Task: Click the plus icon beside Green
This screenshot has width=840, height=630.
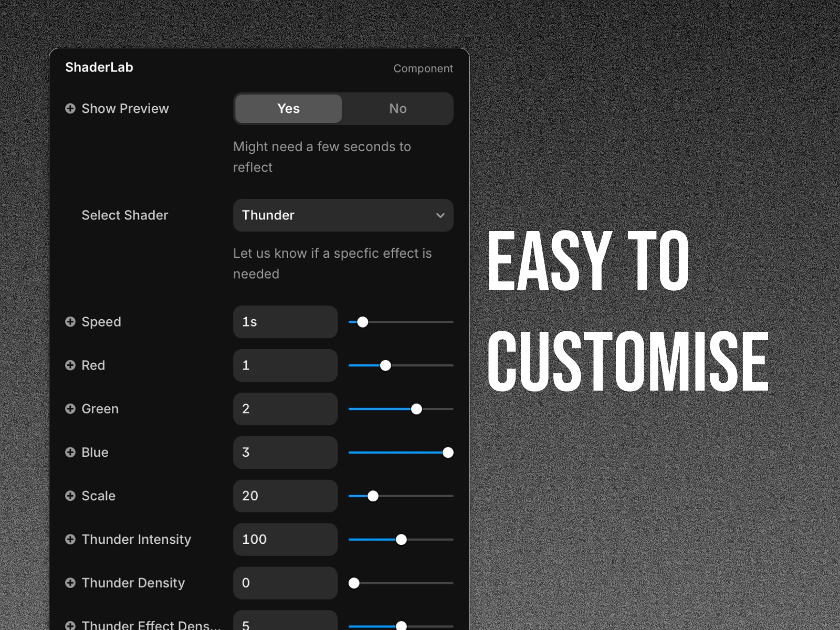Action: pos(71,409)
